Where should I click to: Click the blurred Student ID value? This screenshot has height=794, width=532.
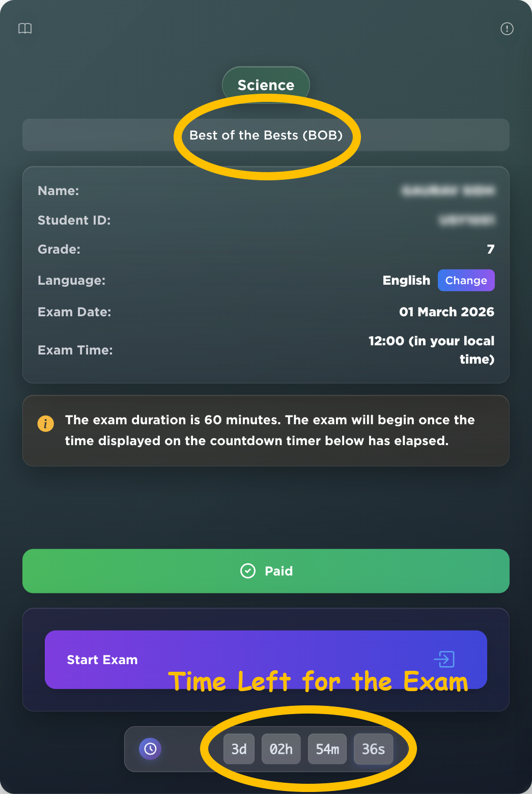tap(466, 220)
